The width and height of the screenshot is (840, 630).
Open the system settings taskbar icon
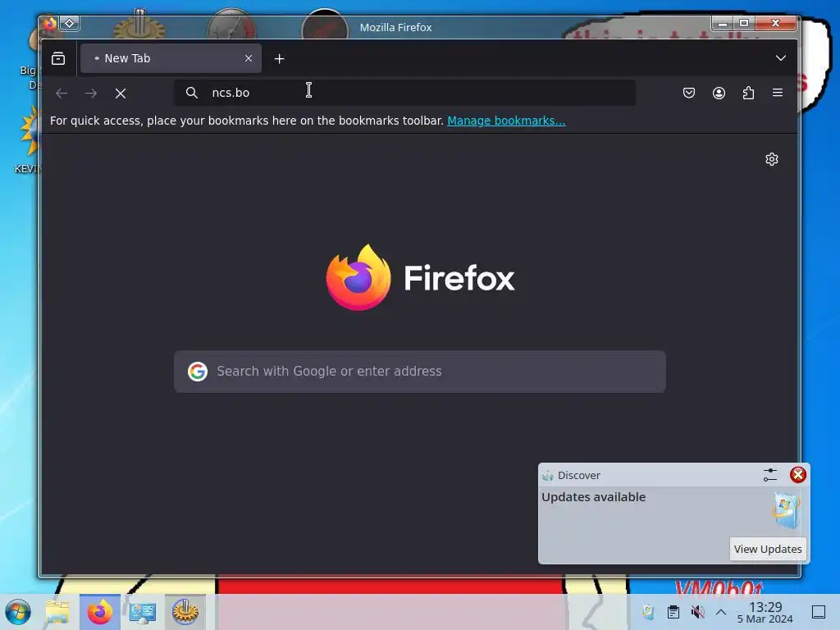(x=143, y=612)
